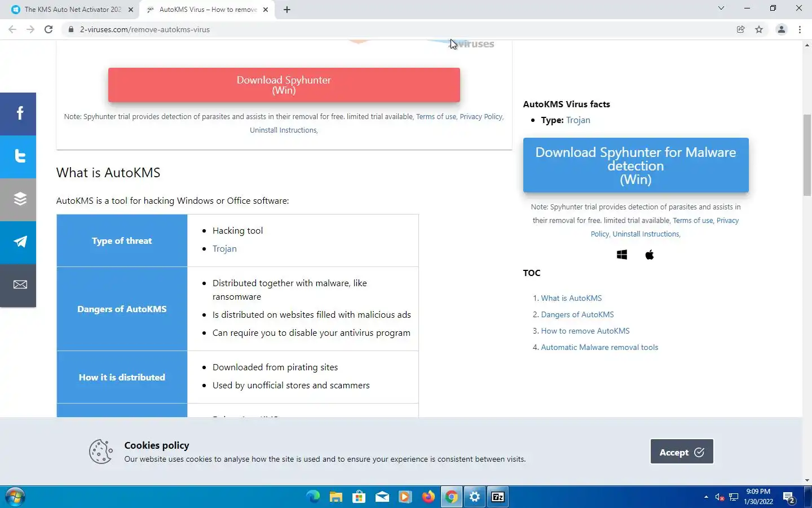
Task: Open Terms of use in sidebar note
Action: pyautogui.click(x=692, y=220)
